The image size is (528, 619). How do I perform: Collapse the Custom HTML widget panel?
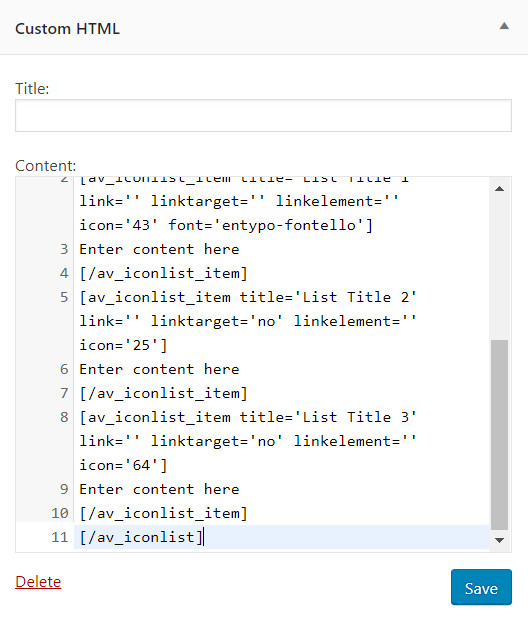504,26
